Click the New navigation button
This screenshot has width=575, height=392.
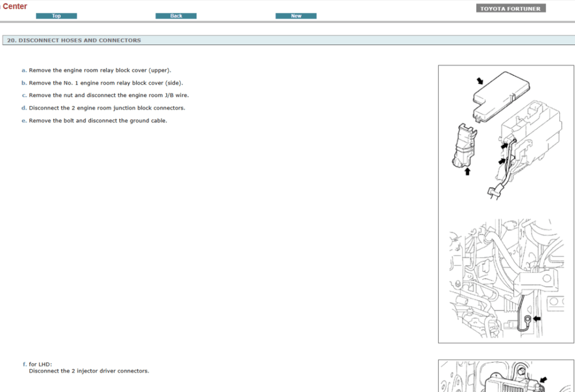click(x=296, y=16)
